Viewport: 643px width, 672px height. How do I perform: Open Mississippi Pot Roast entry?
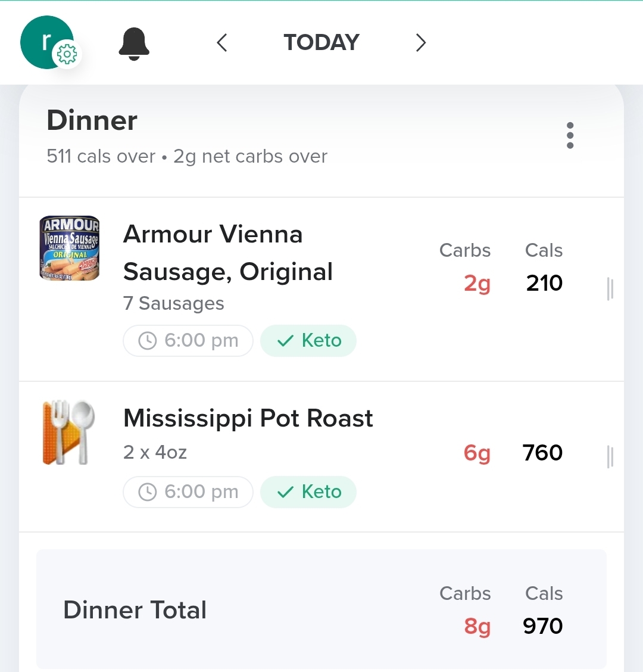248,419
